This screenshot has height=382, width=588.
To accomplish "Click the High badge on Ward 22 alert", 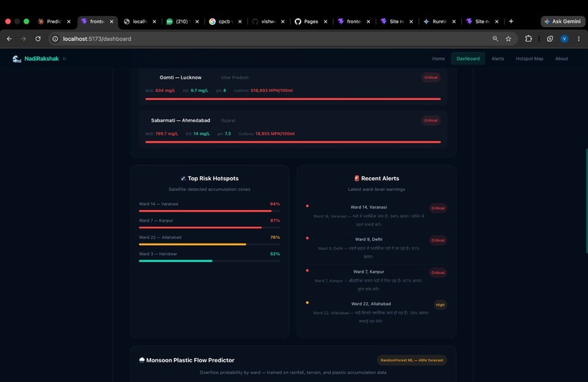I will 440,305.
